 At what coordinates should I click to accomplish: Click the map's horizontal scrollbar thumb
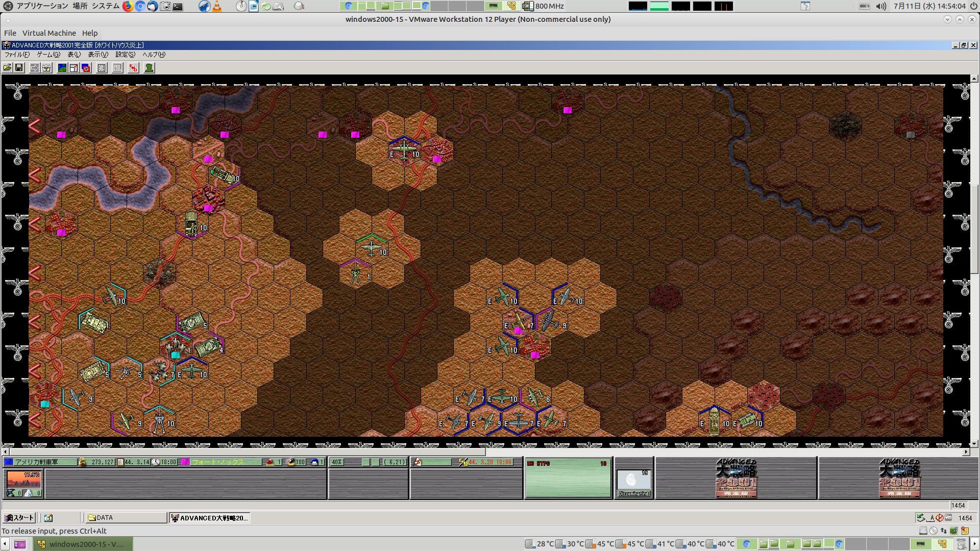(x=247, y=452)
